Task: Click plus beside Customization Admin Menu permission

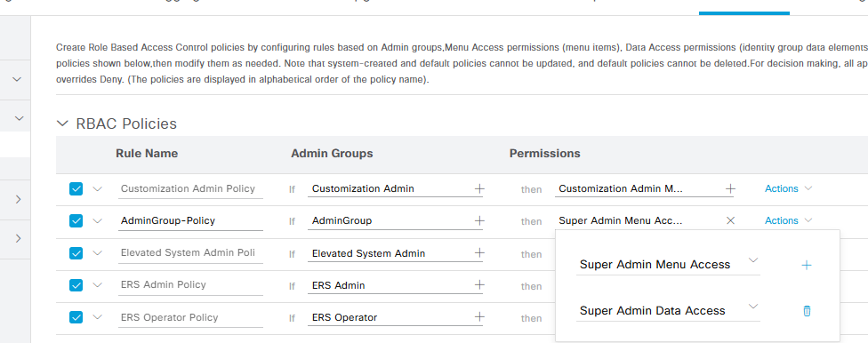Action: coord(730,188)
